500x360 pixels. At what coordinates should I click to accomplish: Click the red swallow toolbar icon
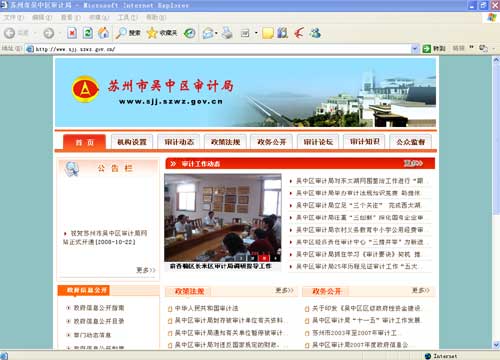[299, 33]
